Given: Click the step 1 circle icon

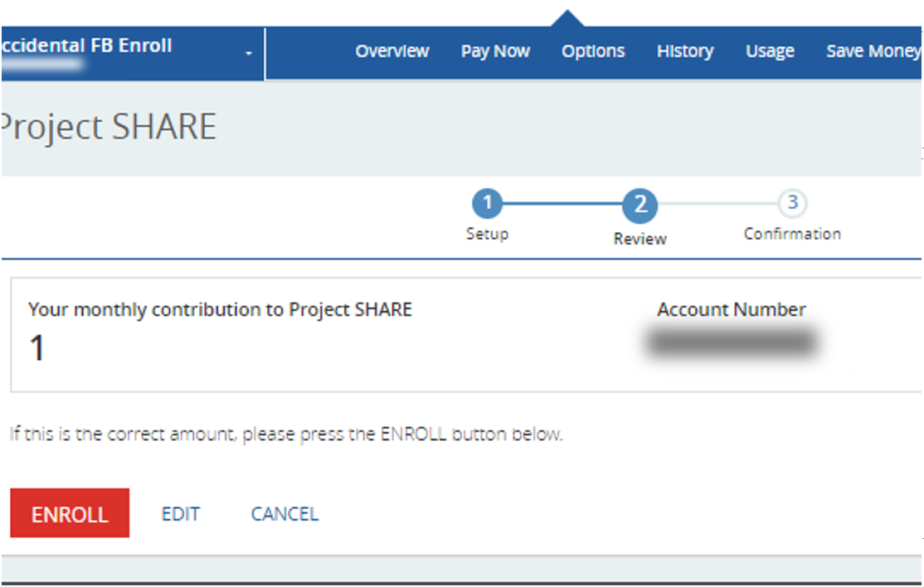Looking at the screenshot, I should click(x=488, y=203).
